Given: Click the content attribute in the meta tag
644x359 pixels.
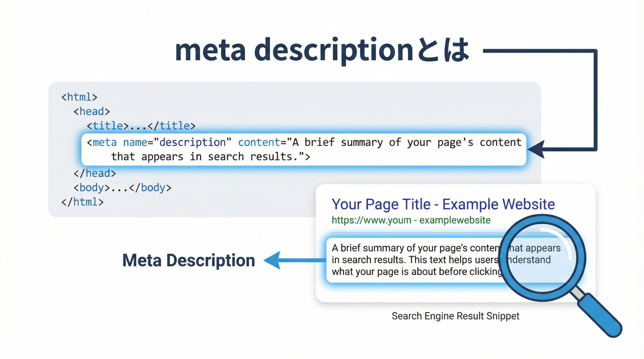Looking at the screenshot, I should (x=258, y=142).
